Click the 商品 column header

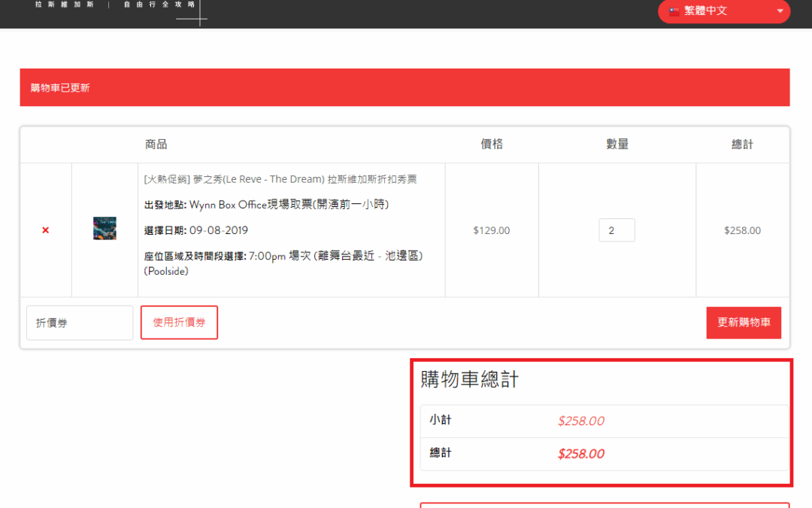[156, 144]
